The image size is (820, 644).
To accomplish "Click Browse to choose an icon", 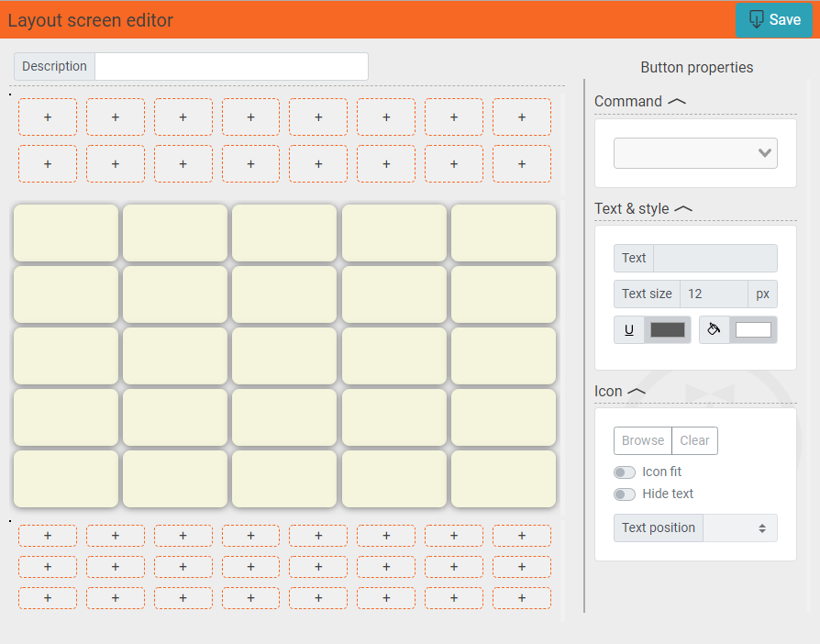I will pos(642,441).
